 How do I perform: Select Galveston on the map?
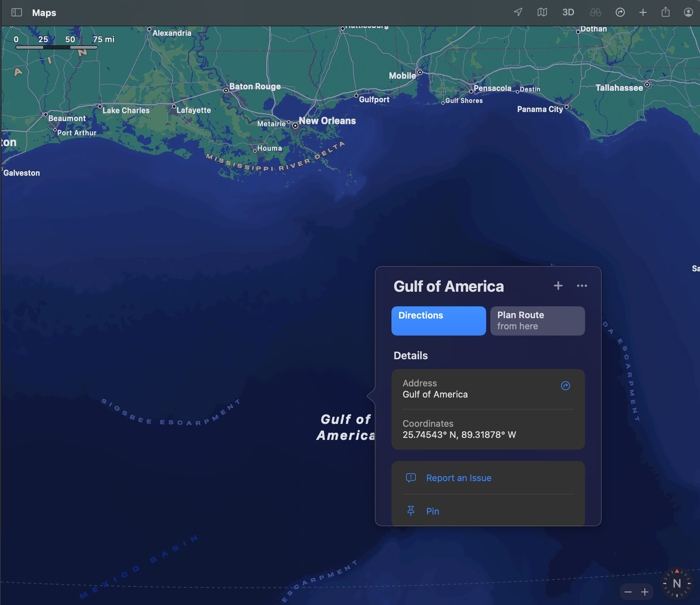point(22,173)
